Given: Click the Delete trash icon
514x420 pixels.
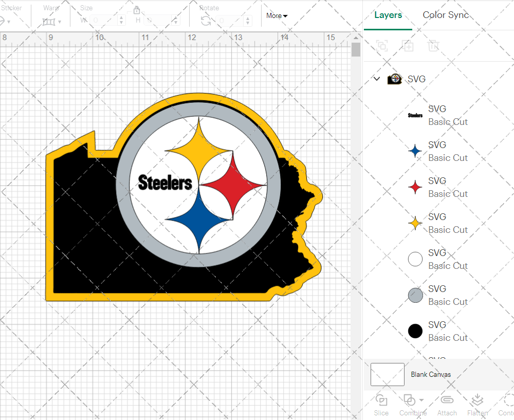Looking at the screenshot, I should pyautogui.click(x=434, y=46).
